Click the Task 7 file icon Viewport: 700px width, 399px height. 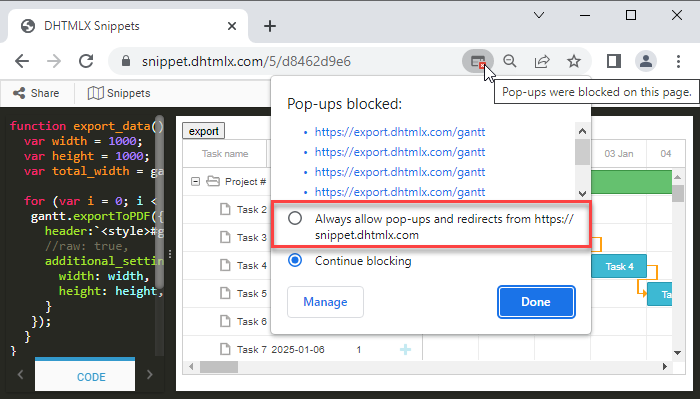tap(225, 349)
